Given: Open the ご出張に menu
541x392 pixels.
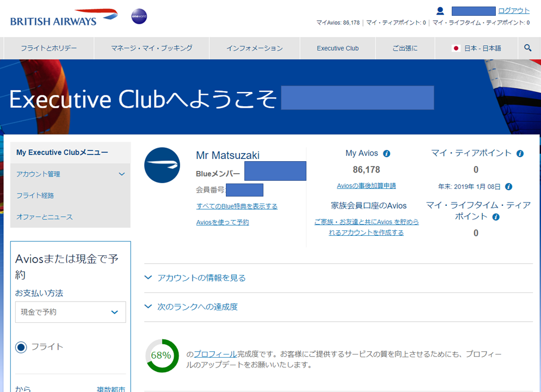Looking at the screenshot, I should point(405,48).
